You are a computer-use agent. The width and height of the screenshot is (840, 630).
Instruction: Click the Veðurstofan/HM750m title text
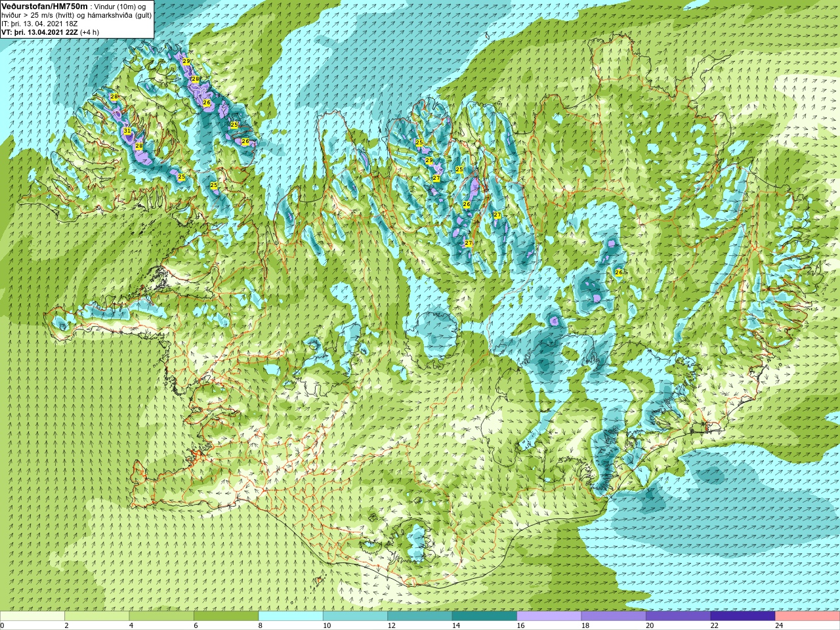(44, 6)
